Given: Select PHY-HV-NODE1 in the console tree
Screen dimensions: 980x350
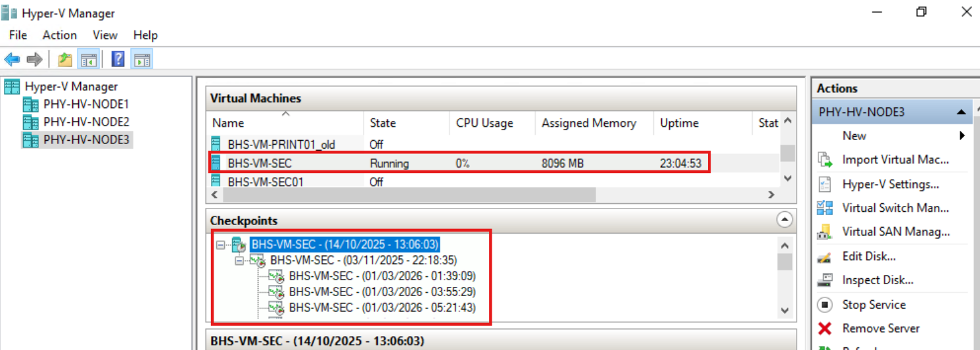Looking at the screenshot, I should click(x=86, y=104).
